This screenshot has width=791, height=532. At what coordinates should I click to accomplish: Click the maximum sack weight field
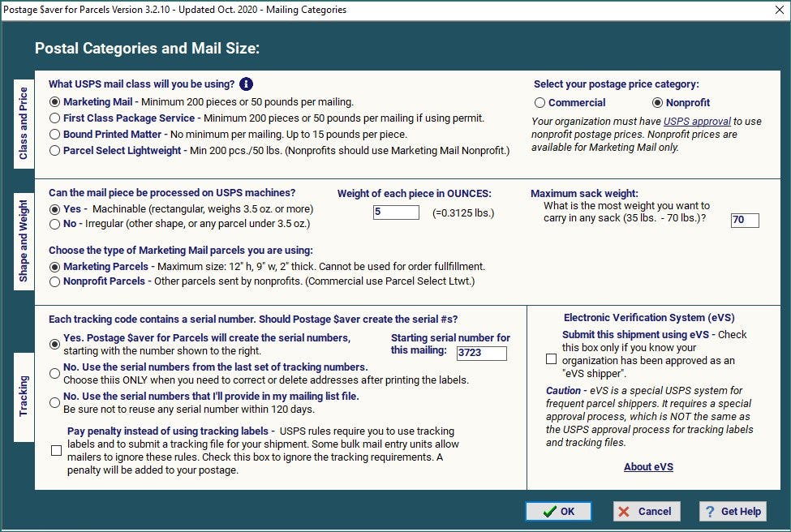745,220
